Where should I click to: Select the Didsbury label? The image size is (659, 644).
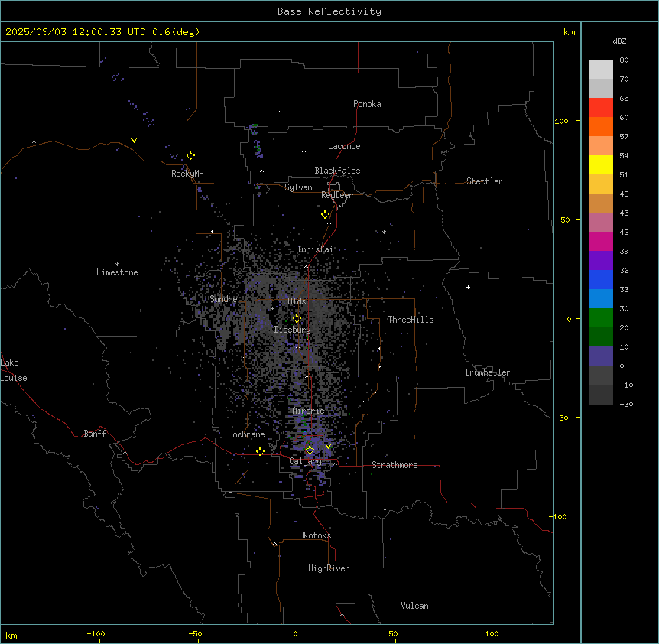click(293, 330)
